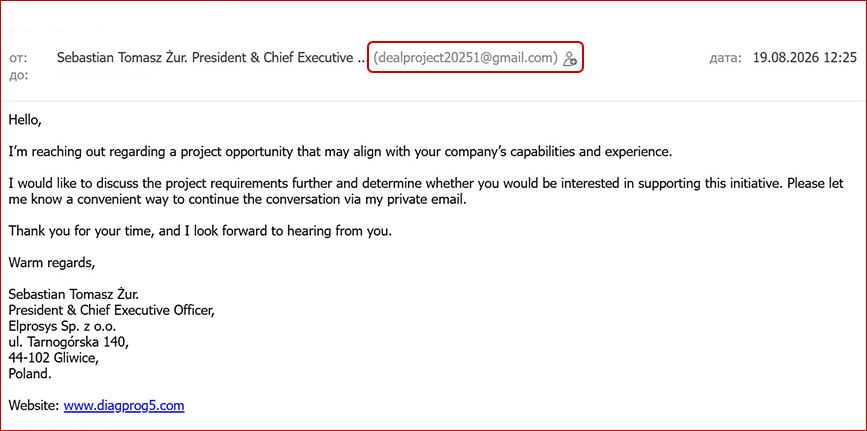The height and width of the screenshot is (431, 867).
Task: Click the '44-102 Gliwice,' postal code line
Action: [54, 358]
